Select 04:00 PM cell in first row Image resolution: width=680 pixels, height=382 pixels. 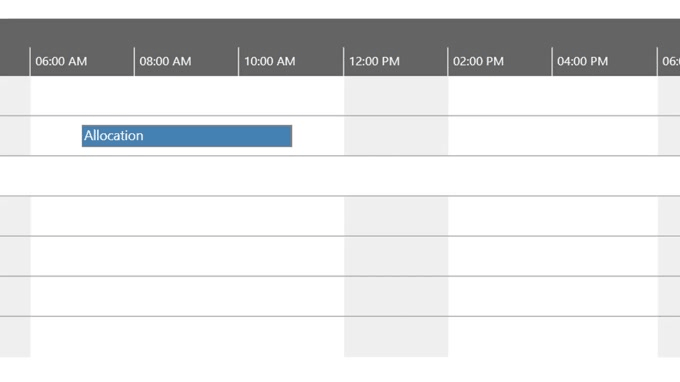[605, 96]
